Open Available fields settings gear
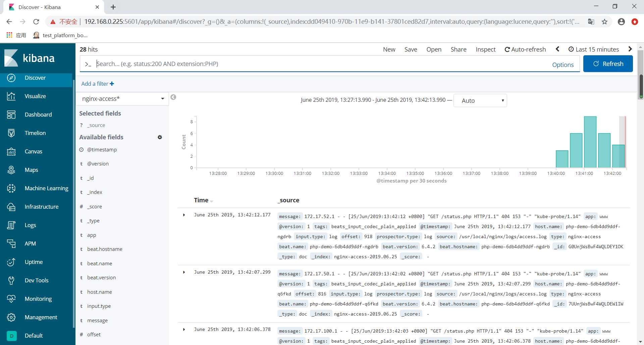The height and width of the screenshot is (345, 644). (160, 137)
